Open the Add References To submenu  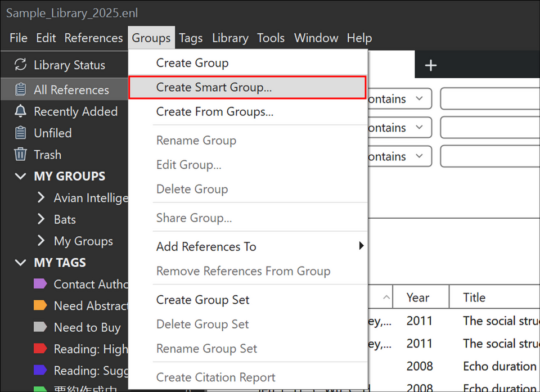click(248, 246)
